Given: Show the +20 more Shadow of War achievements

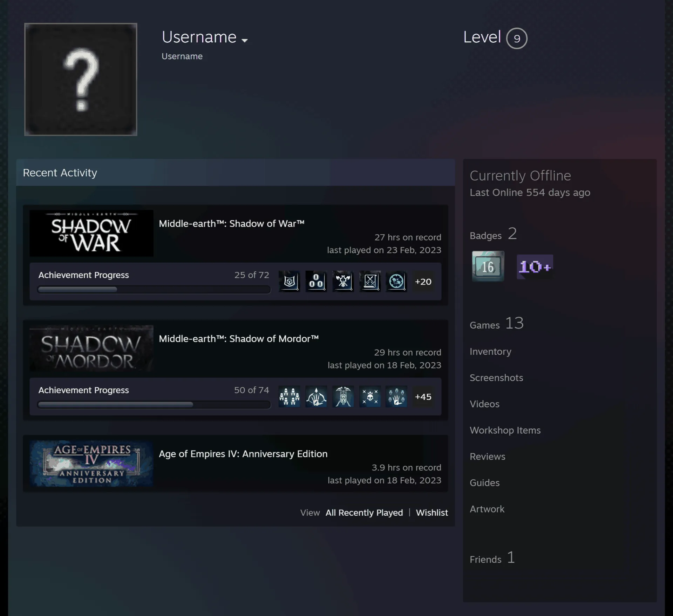Looking at the screenshot, I should (x=423, y=282).
